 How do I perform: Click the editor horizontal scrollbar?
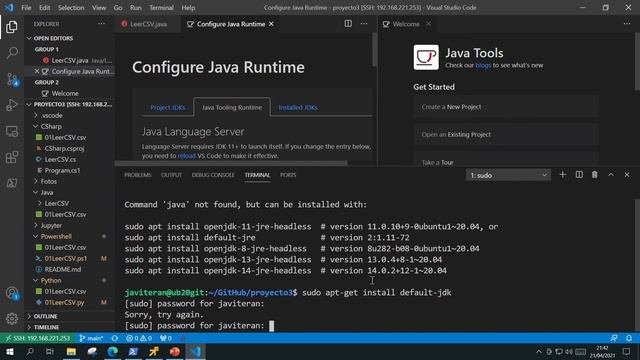click(x=231, y=163)
